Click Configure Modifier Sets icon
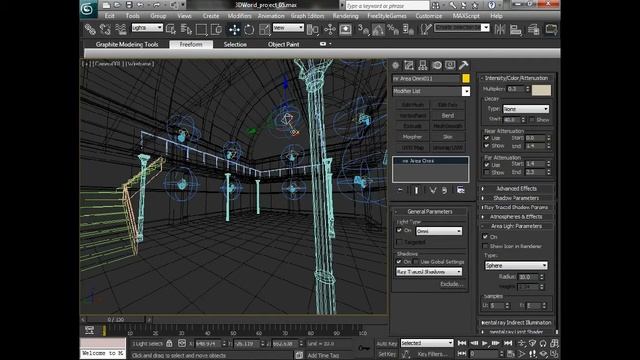 click(461, 190)
